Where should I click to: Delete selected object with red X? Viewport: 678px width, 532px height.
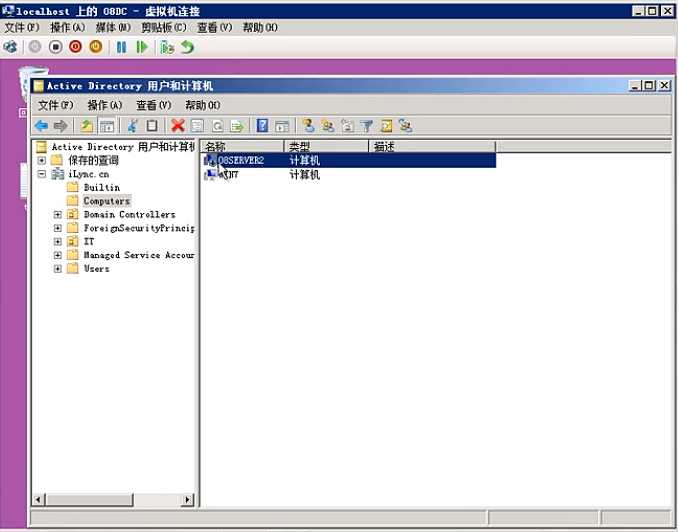coord(178,126)
